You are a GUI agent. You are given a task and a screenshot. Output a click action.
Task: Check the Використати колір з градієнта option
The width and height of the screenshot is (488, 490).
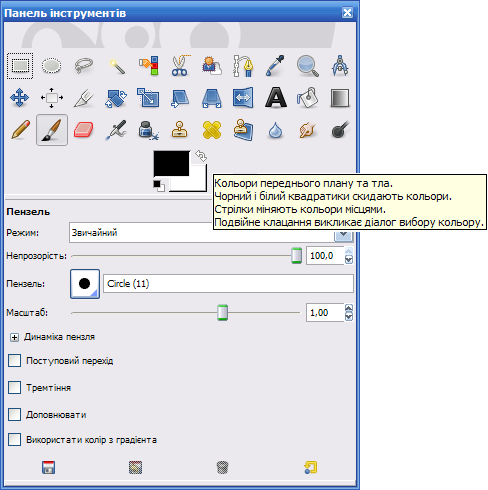tap(14, 440)
